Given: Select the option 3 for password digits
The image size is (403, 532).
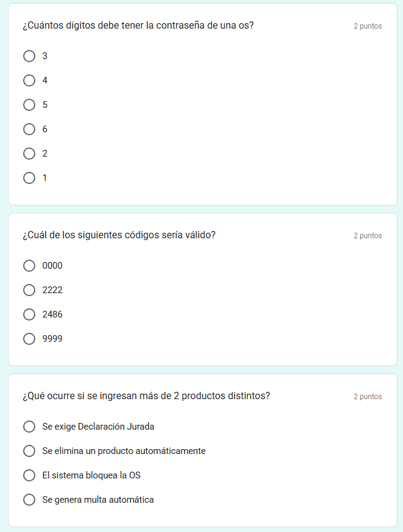Looking at the screenshot, I should tap(29, 56).
